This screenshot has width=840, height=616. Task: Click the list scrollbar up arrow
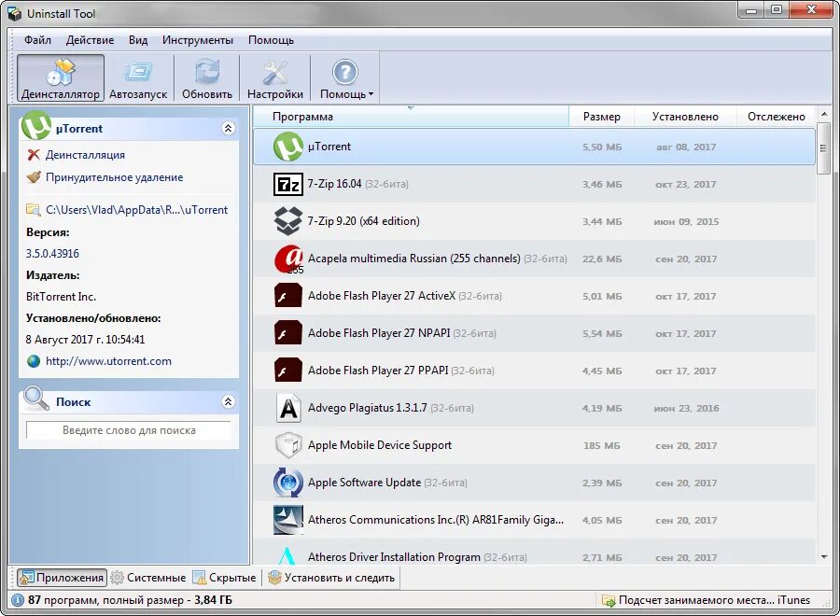(x=824, y=114)
